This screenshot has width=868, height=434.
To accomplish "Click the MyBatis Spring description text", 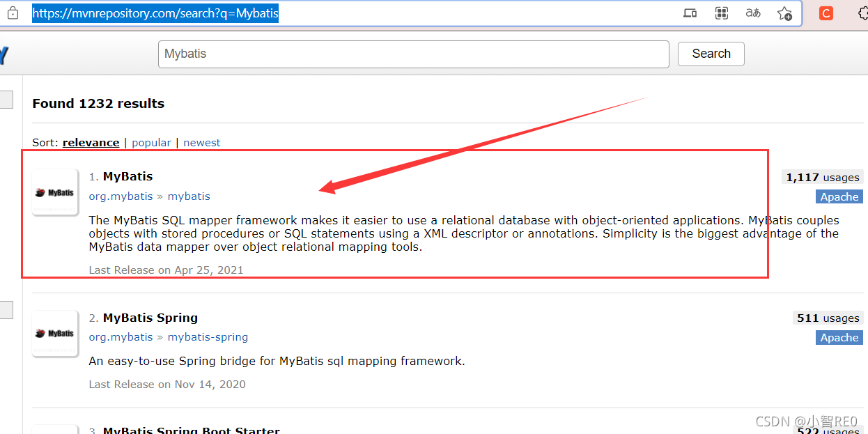I will pyautogui.click(x=277, y=361).
